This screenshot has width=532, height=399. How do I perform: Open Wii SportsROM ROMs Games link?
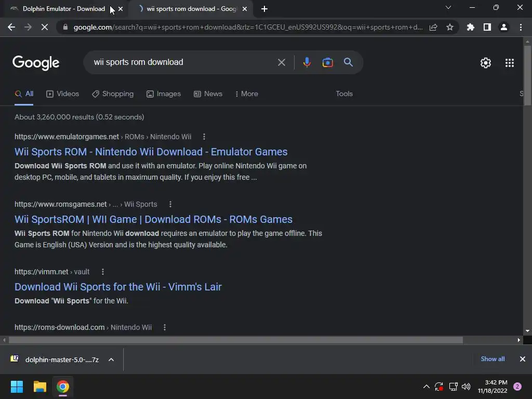pyautogui.click(x=153, y=219)
